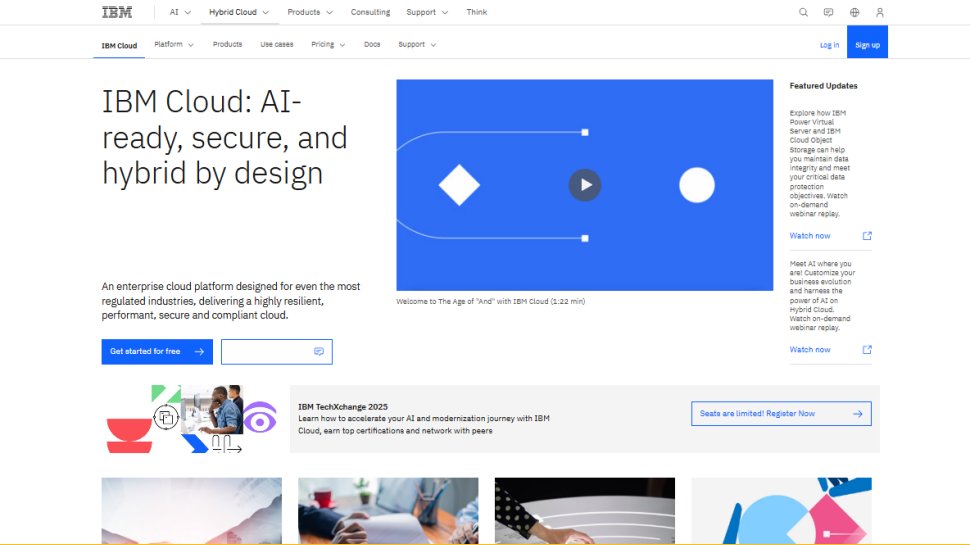Open the Docs menu item
This screenshot has width=970, height=545.
(372, 45)
